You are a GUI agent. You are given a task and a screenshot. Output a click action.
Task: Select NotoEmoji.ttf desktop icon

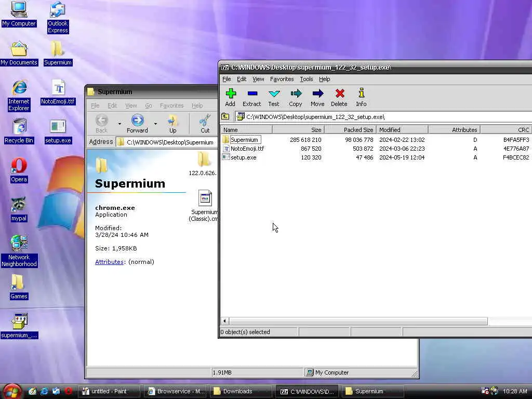point(58,92)
